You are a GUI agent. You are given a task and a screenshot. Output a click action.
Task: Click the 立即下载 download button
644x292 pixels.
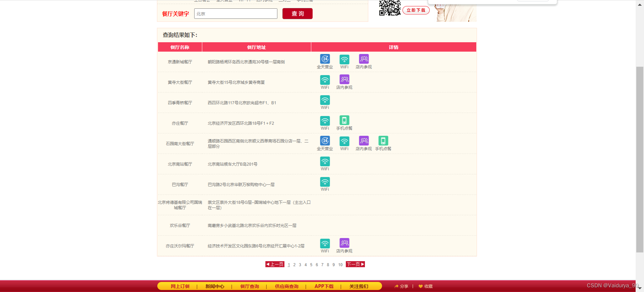click(x=416, y=10)
